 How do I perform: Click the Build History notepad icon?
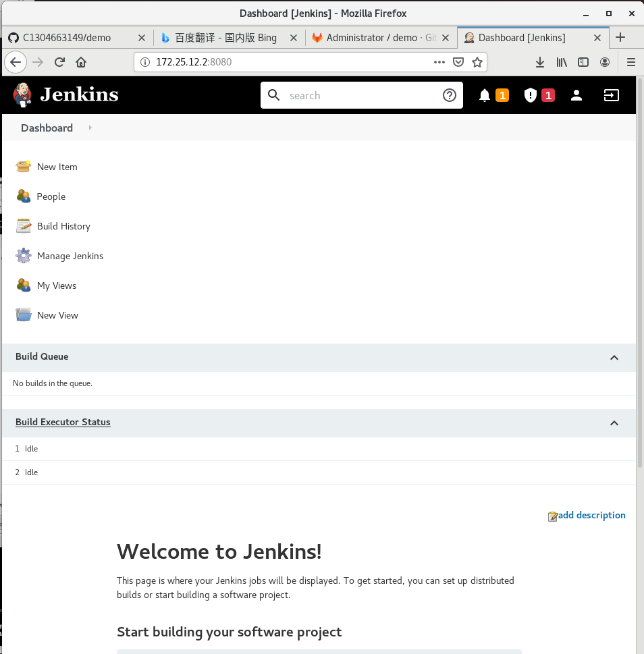(24, 225)
